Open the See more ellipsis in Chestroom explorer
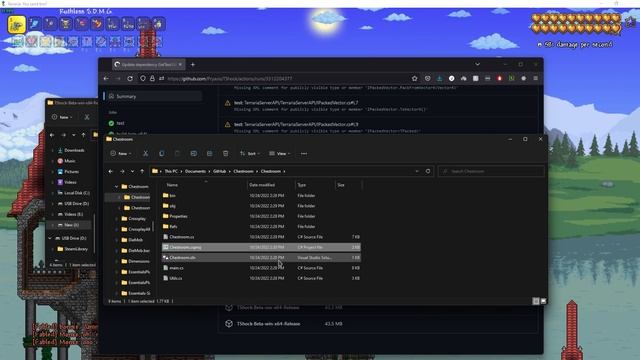This screenshot has width=640, height=360. click(304, 153)
